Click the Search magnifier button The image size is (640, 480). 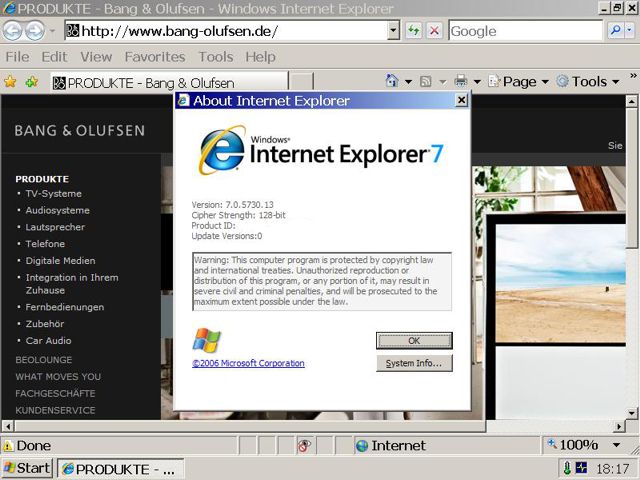615,30
